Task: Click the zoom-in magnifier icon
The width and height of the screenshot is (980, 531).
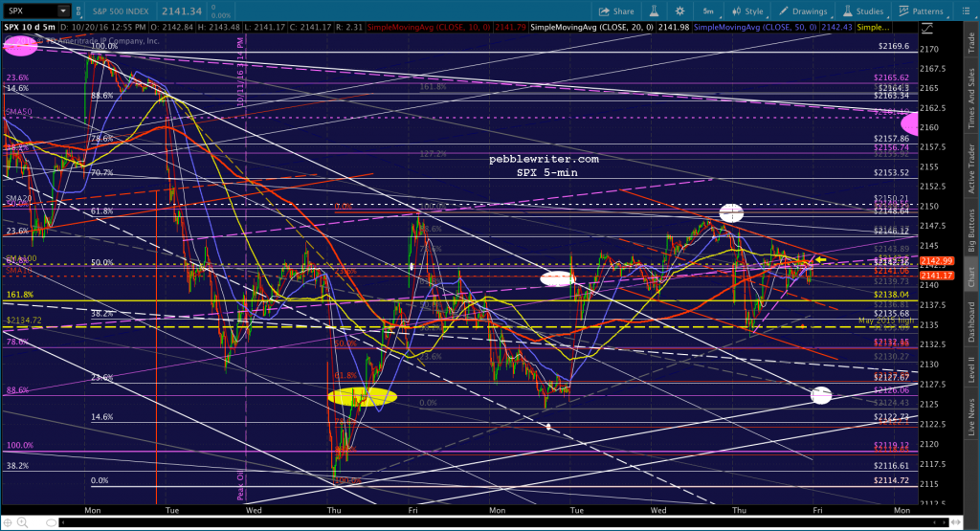Action: pos(22,522)
